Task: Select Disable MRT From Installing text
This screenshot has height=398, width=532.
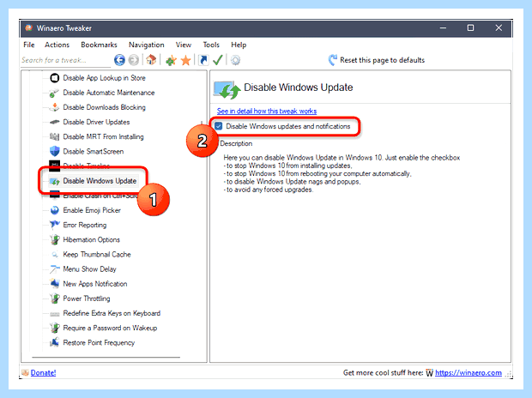Action: click(x=104, y=136)
